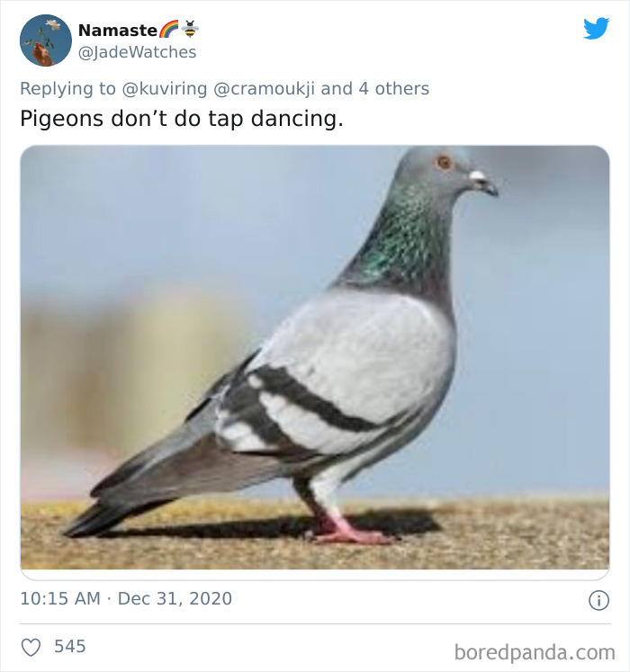Click the 10:15 AM timestamp

(x=60, y=599)
